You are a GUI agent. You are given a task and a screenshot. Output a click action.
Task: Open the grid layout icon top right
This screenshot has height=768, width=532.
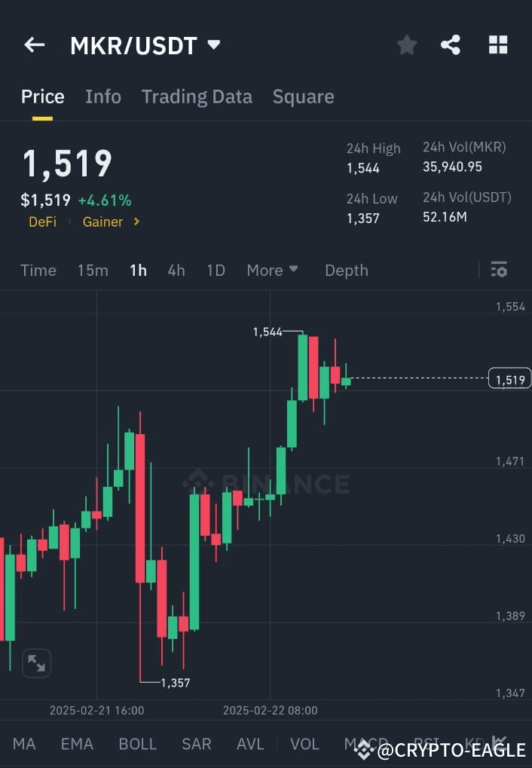[498, 44]
